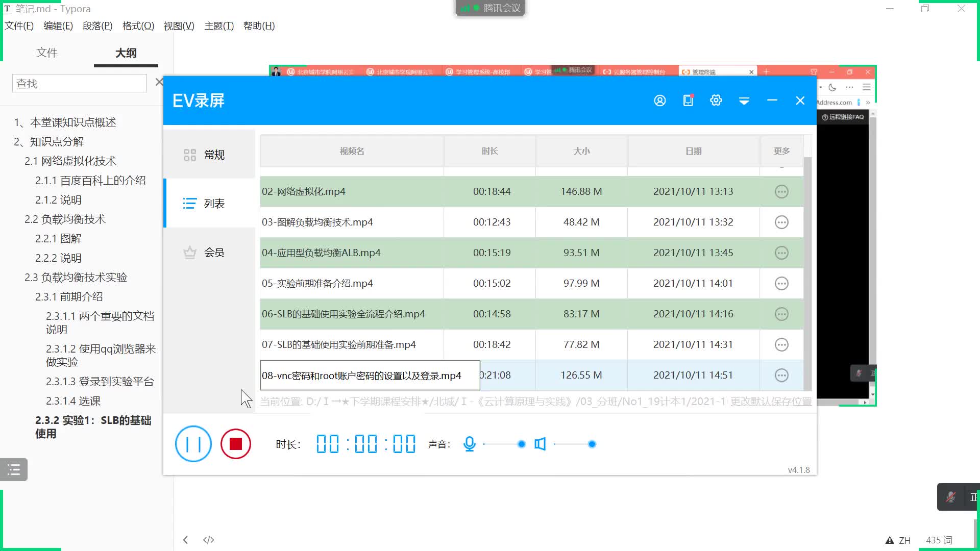
Task: Open EV录屏 settings gear
Action: coord(716,100)
